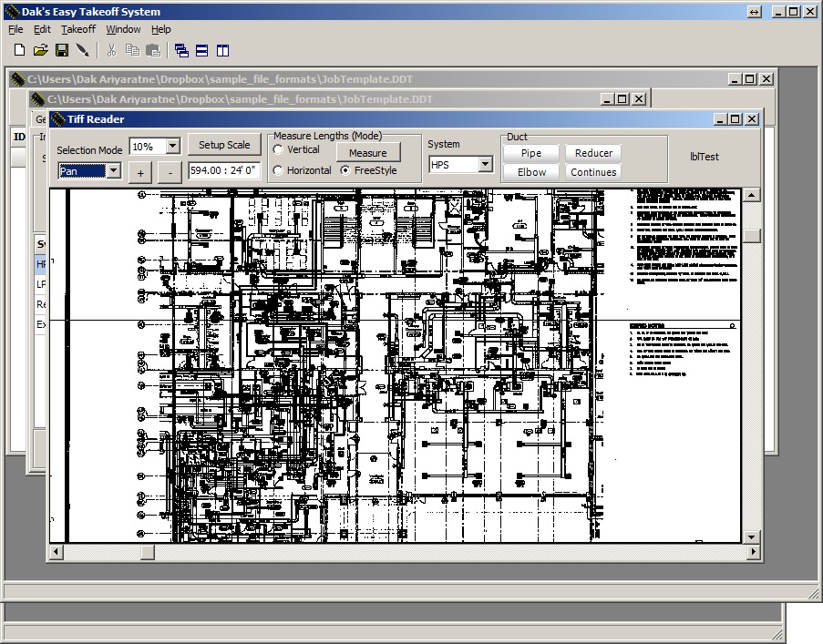823x644 pixels.
Task: Open the System dropdown showing HPS
Action: (x=485, y=165)
